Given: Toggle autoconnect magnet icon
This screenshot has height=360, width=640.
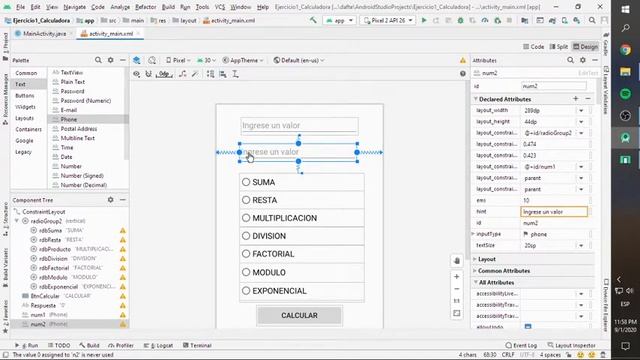Looking at the screenshot, I should 149,74.
